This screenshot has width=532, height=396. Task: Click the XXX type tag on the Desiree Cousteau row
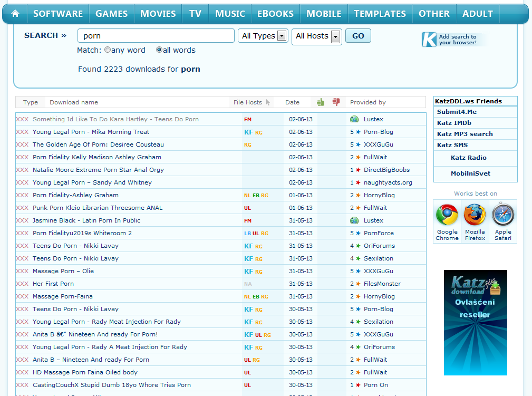tap(22, 144)
